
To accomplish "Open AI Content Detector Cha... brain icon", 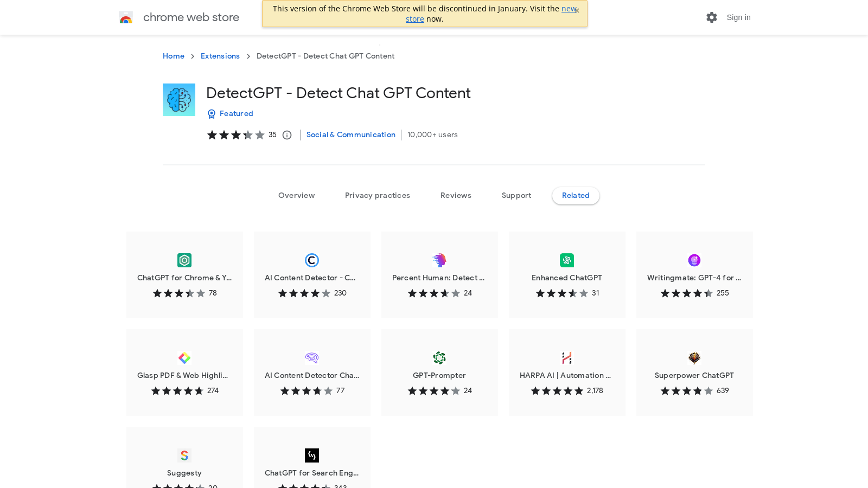I will coord(312,358).
